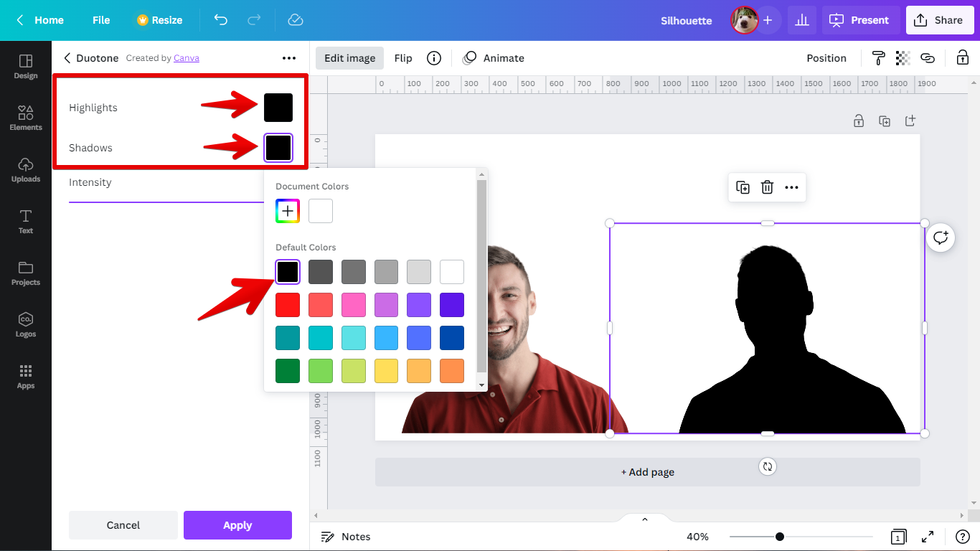Viewport: 980px width, 551px height.
Task: Click the Edit image button
Action: pyautogui.click(x=349, y=58)
